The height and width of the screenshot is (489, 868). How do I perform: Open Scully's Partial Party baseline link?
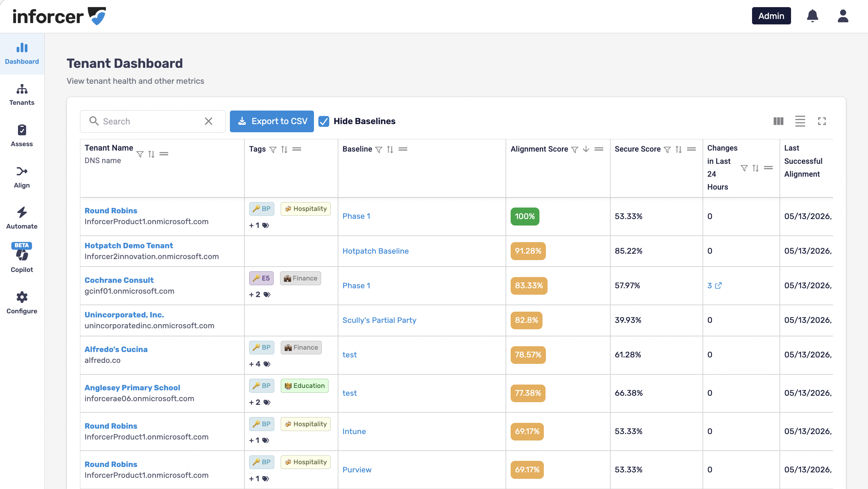(x=379, y=320)
